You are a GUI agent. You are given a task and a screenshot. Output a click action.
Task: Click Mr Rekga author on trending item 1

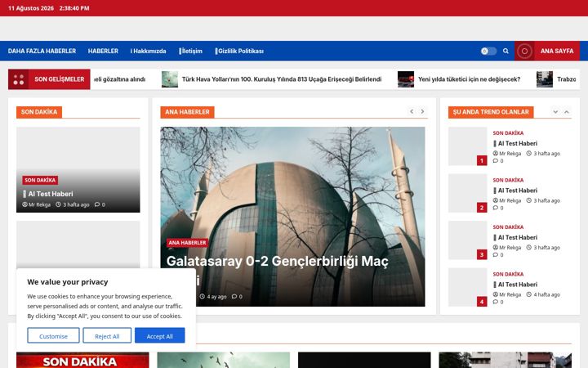[507, 153]
